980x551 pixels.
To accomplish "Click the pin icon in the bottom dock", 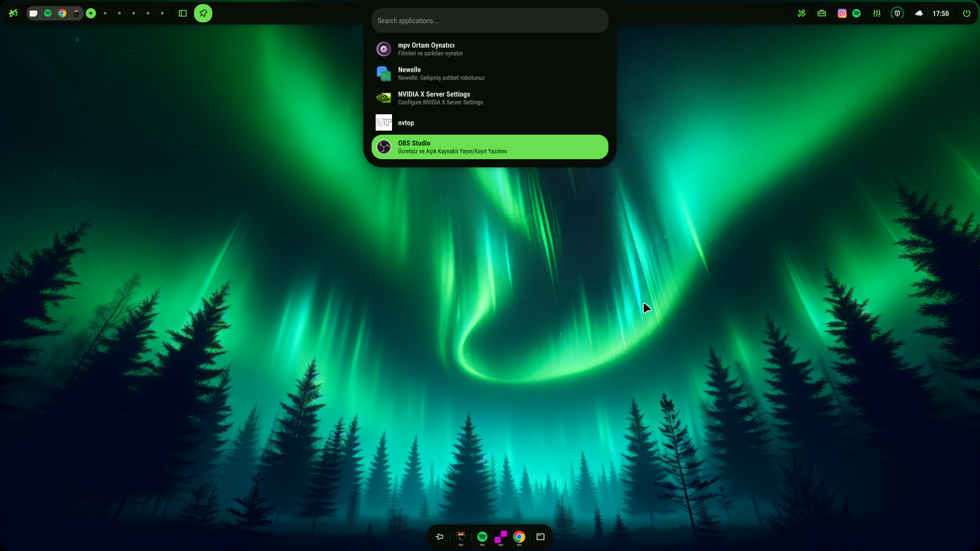I will pos(439,537).
